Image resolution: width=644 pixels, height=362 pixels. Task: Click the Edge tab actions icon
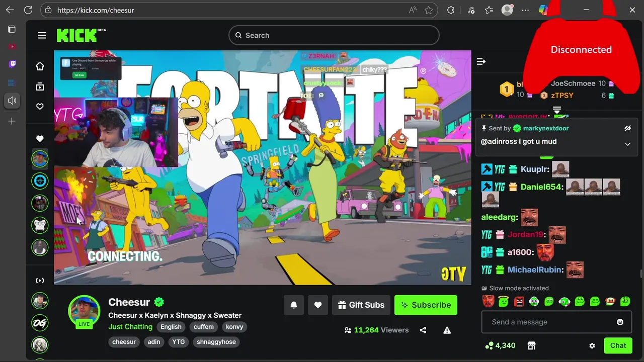tap(12, 29)
